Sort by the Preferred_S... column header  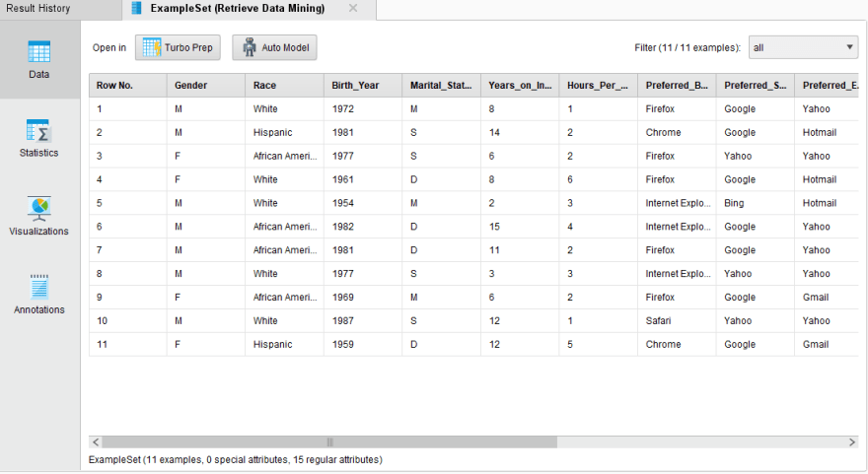pos(756,85)
